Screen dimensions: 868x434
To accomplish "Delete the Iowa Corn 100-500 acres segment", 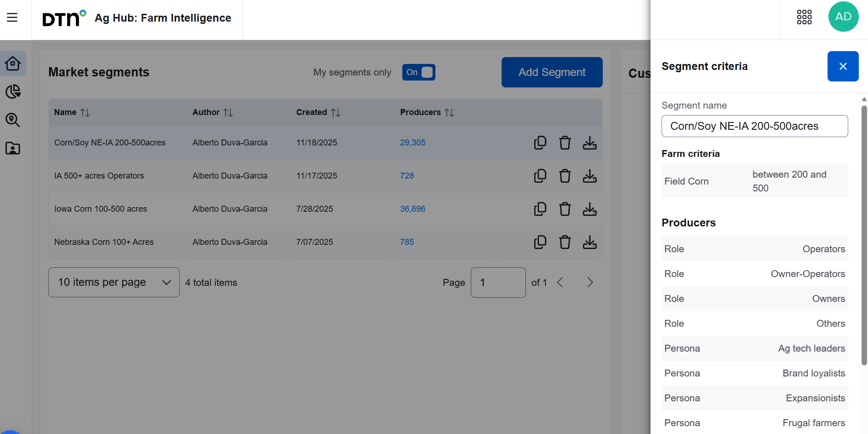I will [565, 209].
